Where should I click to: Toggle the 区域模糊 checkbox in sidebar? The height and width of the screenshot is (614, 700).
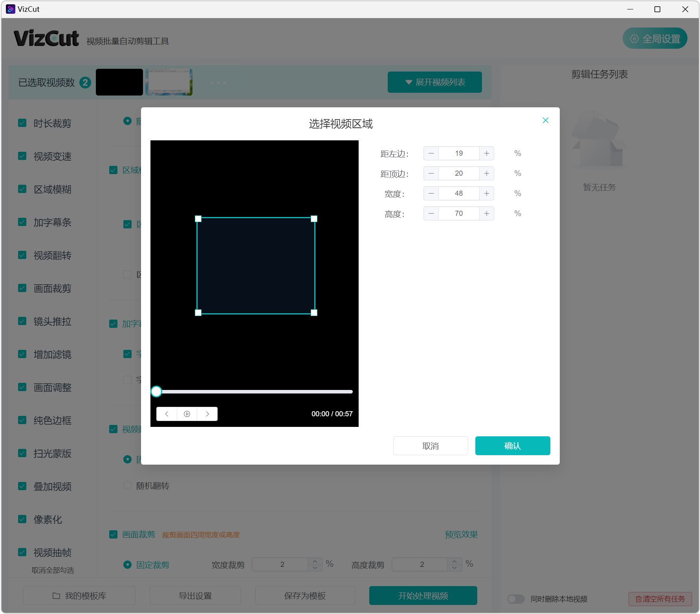point(22,189)
